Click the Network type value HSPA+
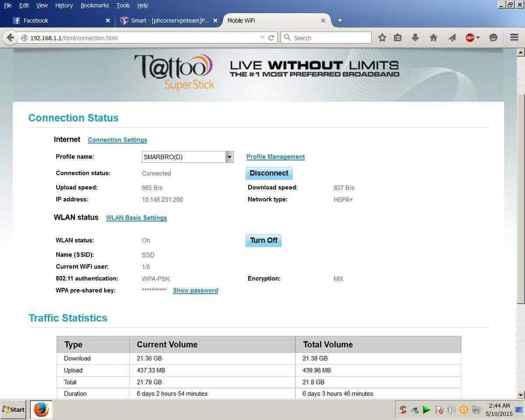Image resolution: width=525 pixels, height=420 pixels. pyautogui.click(x=343, y=200)
